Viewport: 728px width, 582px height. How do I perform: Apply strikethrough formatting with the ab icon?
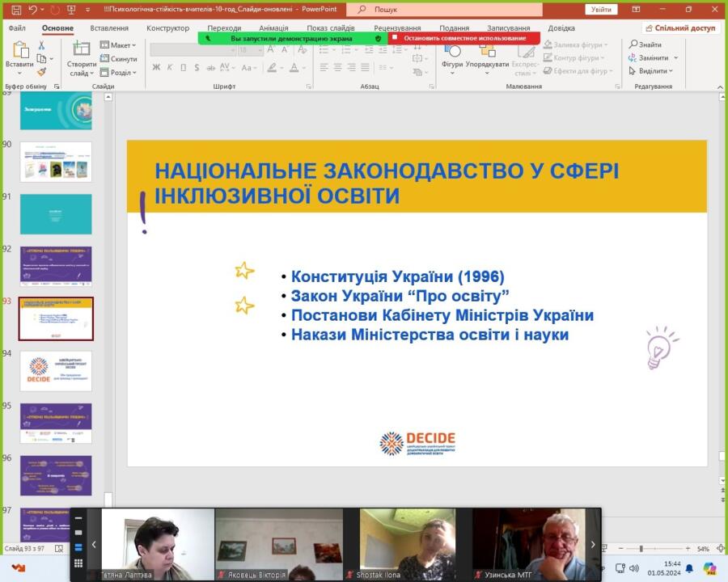point(211,68)
